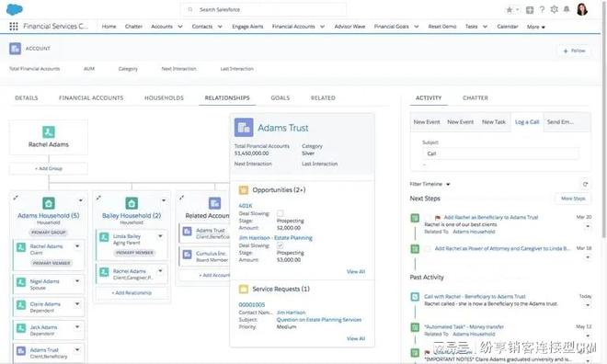Check the Add Rachel as Beneficiary task
The height and width of the screenshot is (364, 607).
point(428,218)
